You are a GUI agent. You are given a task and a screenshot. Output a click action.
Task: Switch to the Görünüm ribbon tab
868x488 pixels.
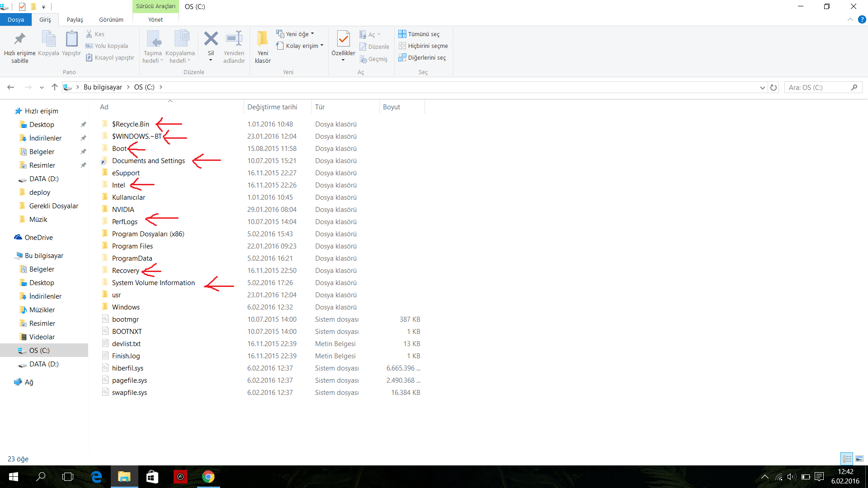[111, 19]
